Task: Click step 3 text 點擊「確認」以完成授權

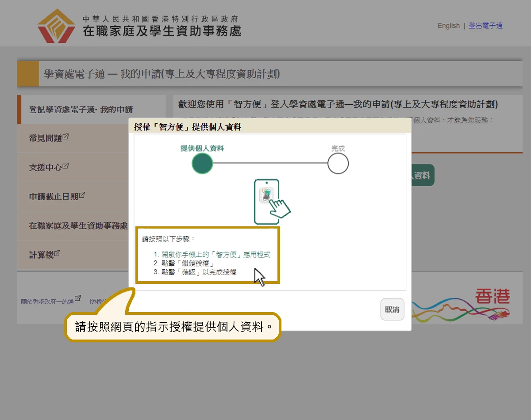Action: coord(199,272)
